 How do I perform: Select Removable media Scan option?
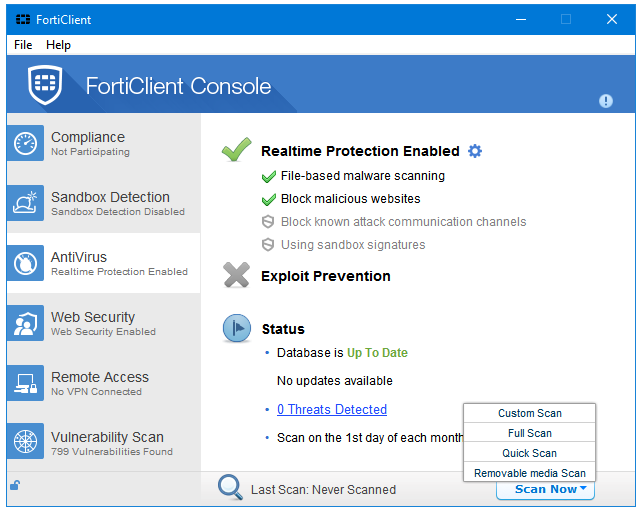pyautogui.click(x=530, y=473)
